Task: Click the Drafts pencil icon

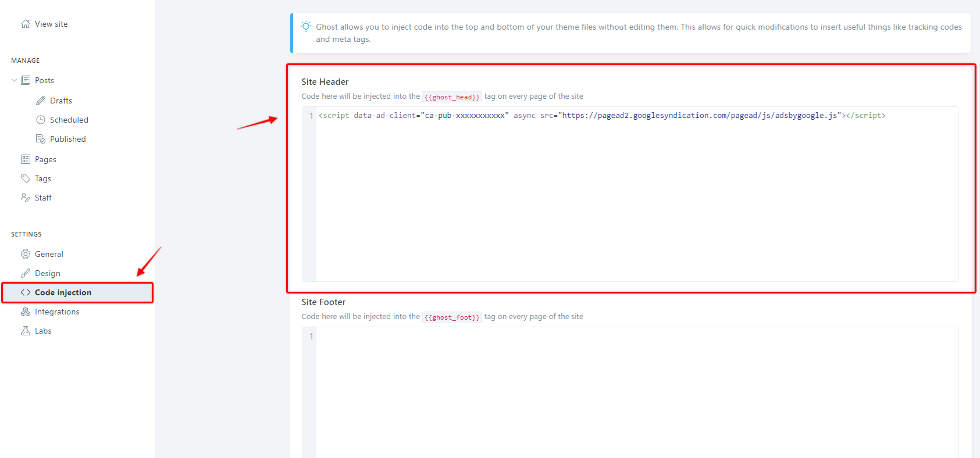Action: point(41,101)
